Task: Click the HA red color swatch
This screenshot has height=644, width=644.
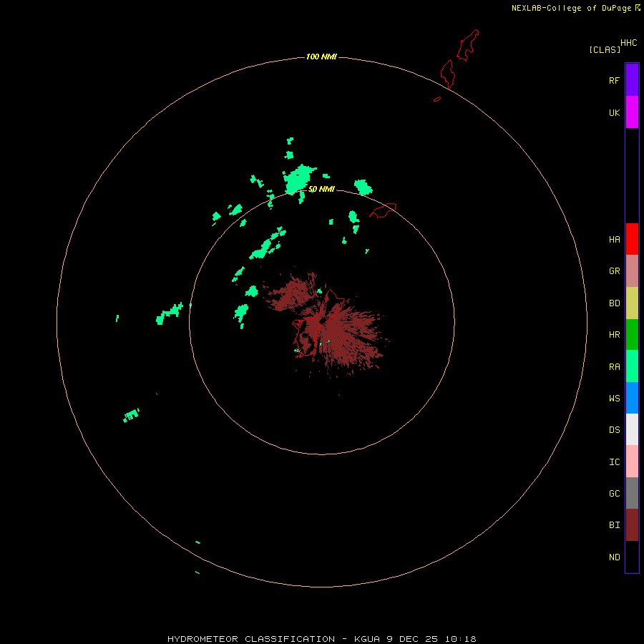Action: click(x=632, y=239)
